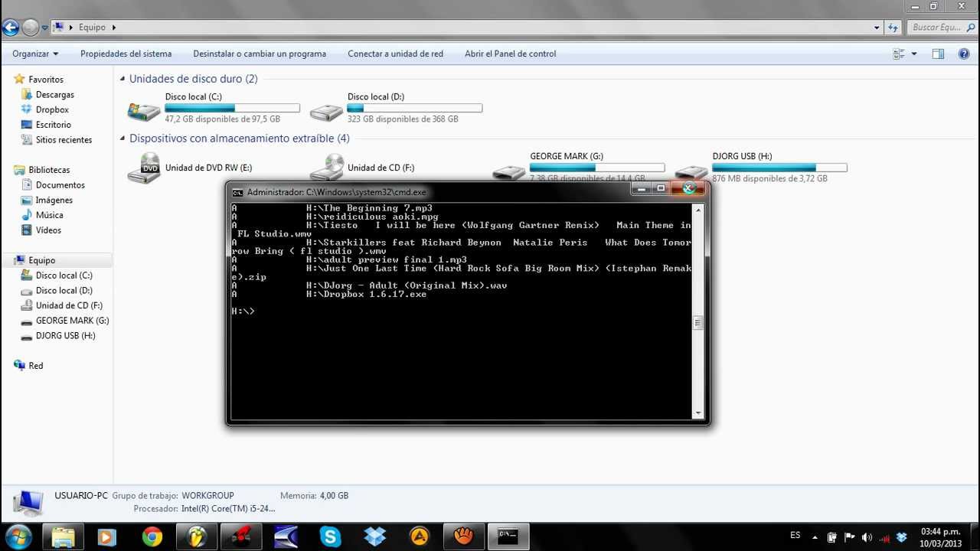
Task: Open Disco local (C:) drive icon in main pane
Action: point(144,112)
